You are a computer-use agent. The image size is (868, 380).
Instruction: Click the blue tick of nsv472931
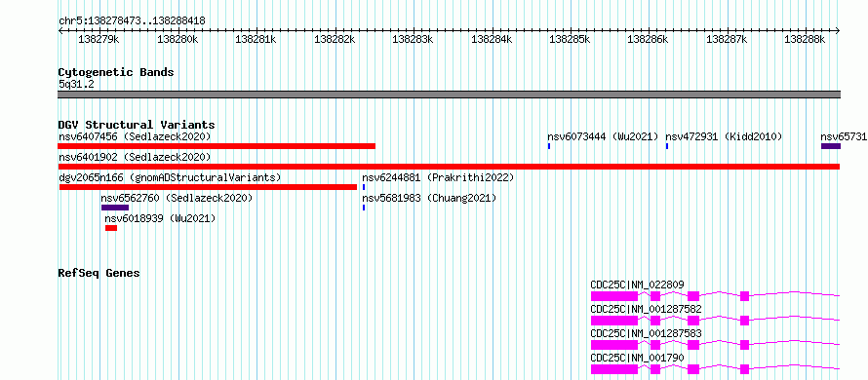pyautogui.click(x=667, y=146)
